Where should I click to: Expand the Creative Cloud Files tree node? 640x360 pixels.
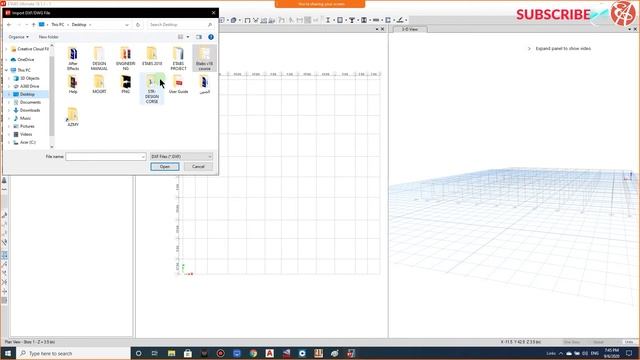7,49
